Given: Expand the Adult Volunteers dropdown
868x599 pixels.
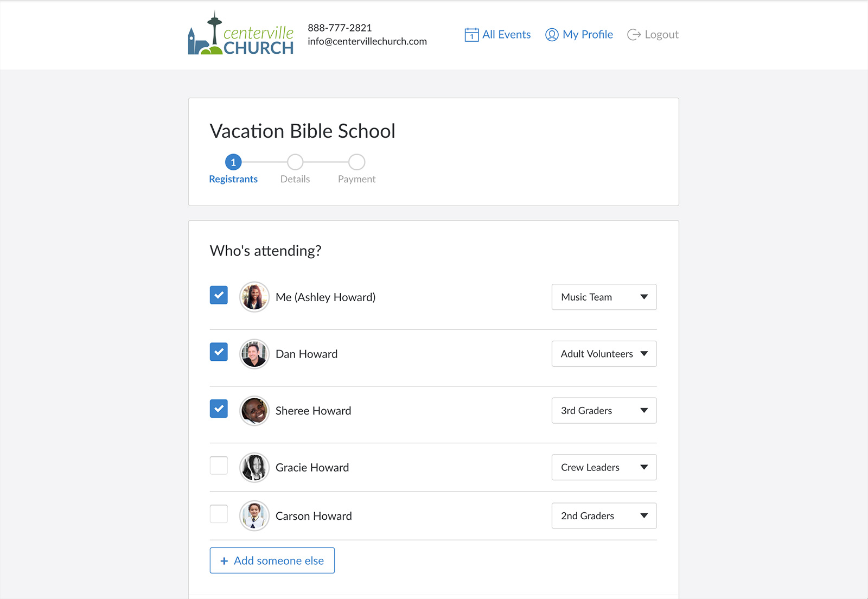Looking at the screenshot, I should (604, 354).
